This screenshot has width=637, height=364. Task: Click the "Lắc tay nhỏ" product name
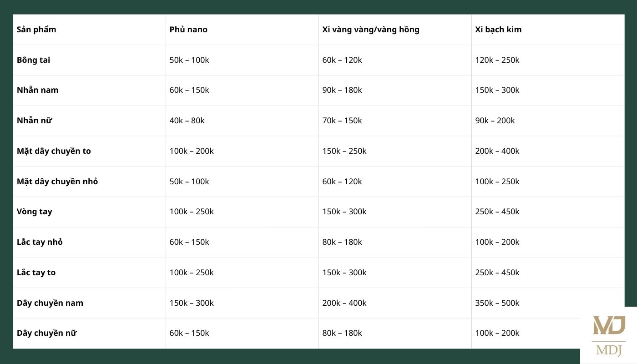[x=40, y=242]
